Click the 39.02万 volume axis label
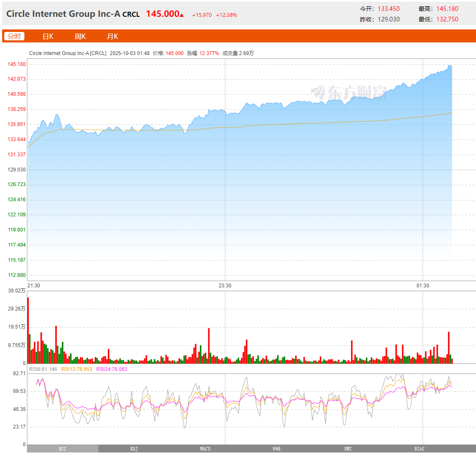Image resolution: width=476 pixels, height=455 pixels. (17, 291)
